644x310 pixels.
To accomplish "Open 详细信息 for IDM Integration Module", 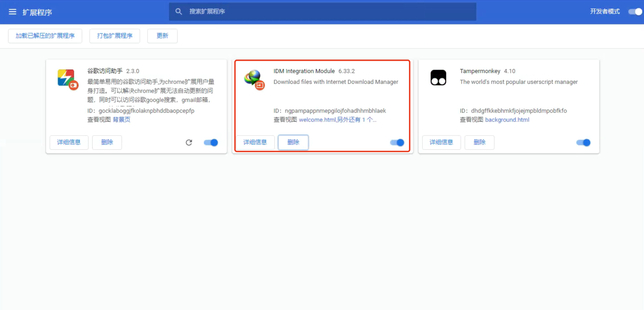I will (255, 142).
